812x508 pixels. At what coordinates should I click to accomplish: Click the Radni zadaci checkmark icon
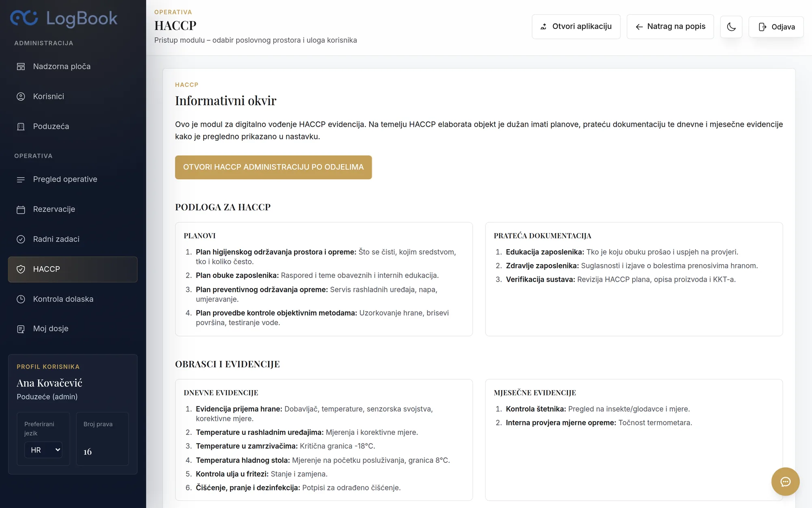pyautogui.click(x=21, y=239)
